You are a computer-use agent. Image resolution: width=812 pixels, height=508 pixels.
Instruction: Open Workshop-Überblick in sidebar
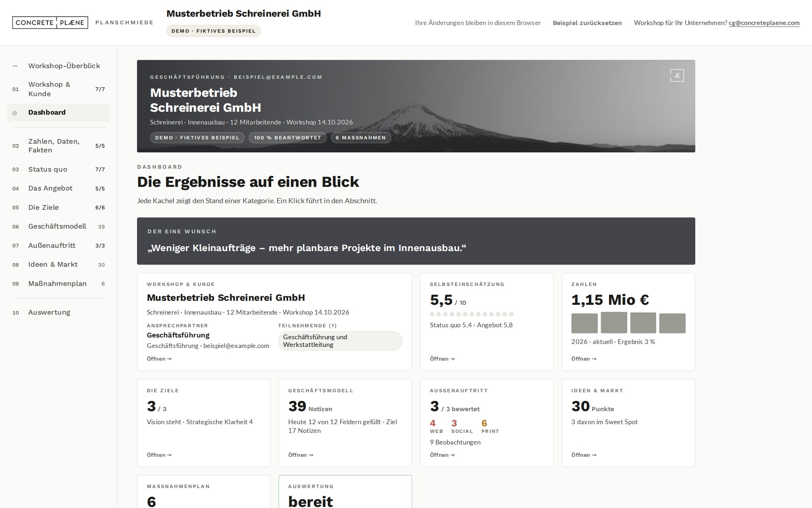(x=59, y=66)
